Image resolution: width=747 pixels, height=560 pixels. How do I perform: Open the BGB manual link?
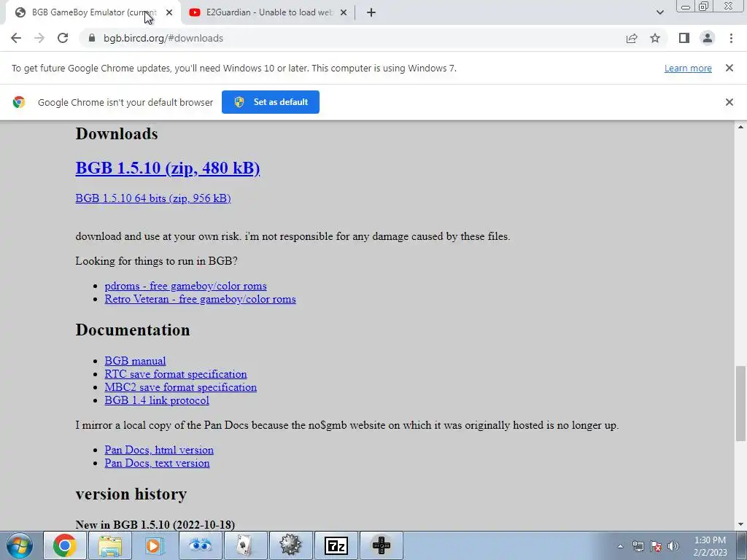point(135,361)
